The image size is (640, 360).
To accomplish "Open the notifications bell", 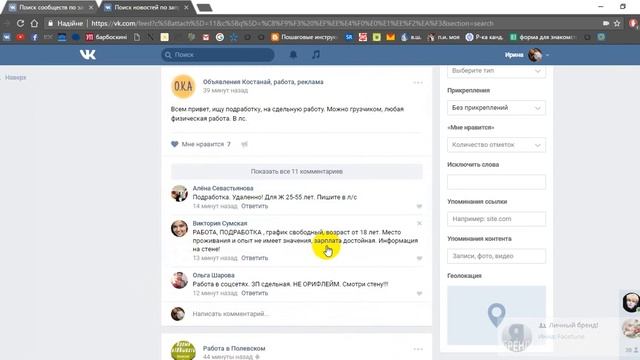I will [x=293, y=54].
